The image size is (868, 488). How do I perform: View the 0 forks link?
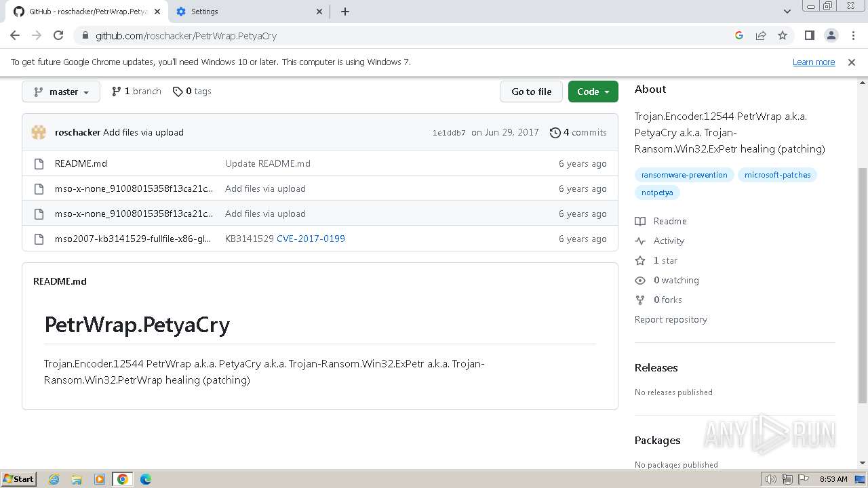[658, 300]
